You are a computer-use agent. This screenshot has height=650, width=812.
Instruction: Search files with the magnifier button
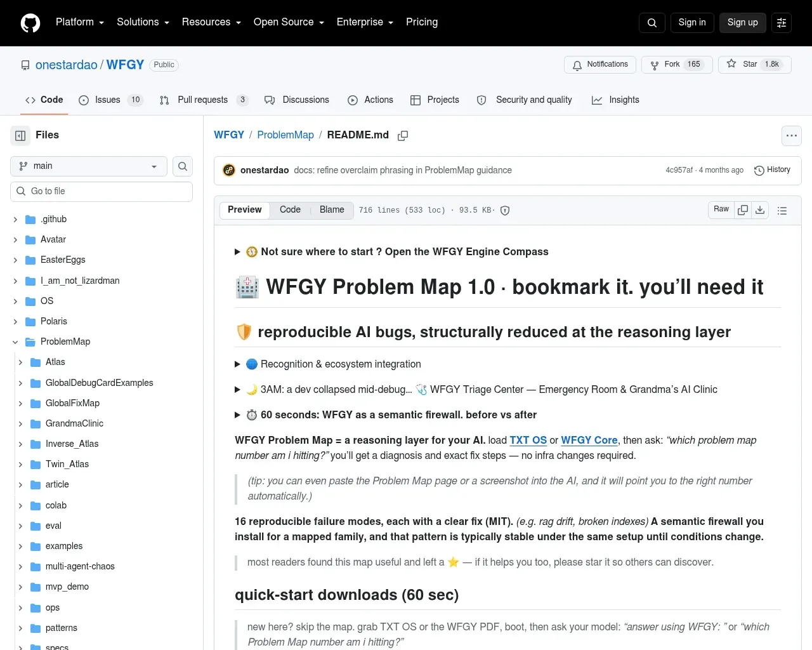tap(183, 166)
